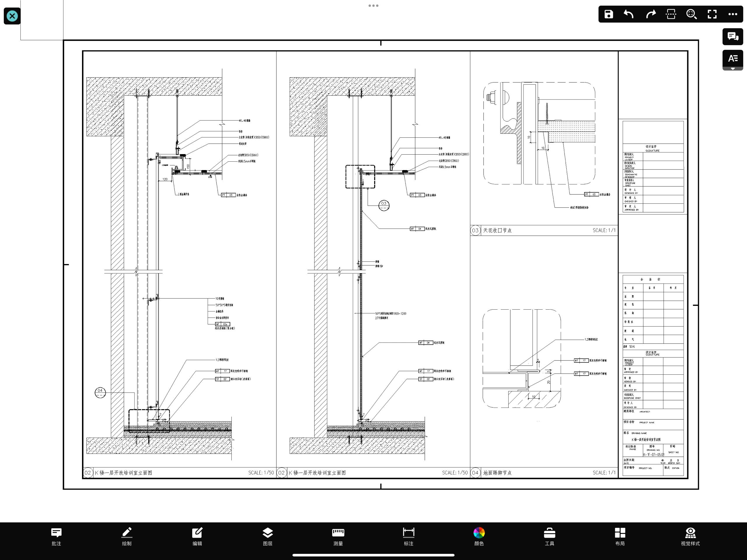Viewport: 747px width, 560px height.
Task: Enter fullscreen view mode
Action: [712, 14]
